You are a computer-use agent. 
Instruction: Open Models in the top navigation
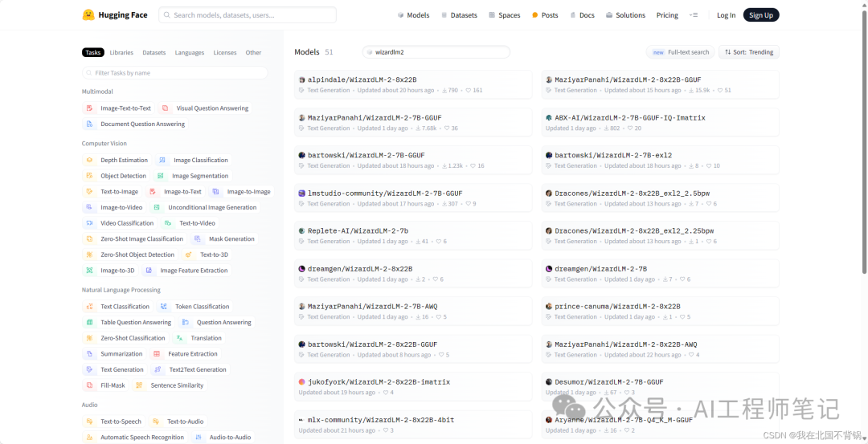(413, 15)
